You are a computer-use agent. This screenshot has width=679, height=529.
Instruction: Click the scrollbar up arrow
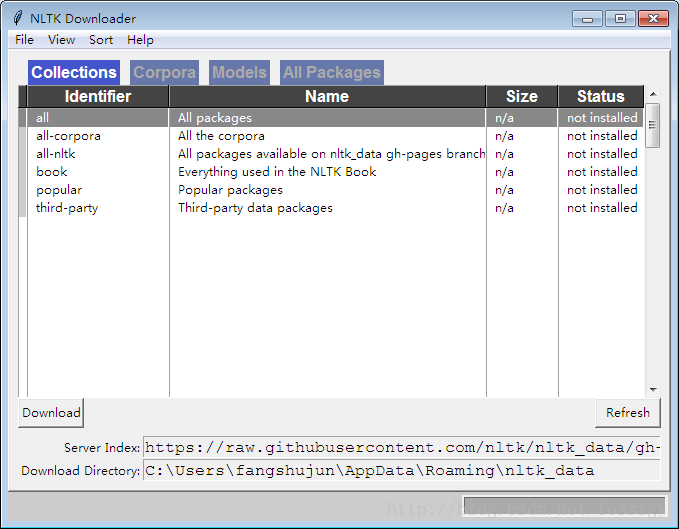[653, 94]
